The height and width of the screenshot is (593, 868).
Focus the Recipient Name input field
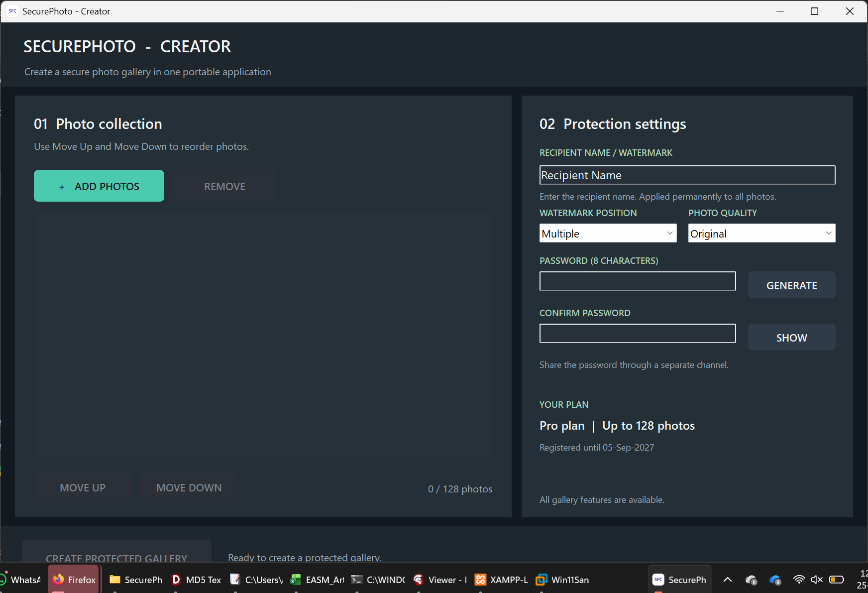687,175
